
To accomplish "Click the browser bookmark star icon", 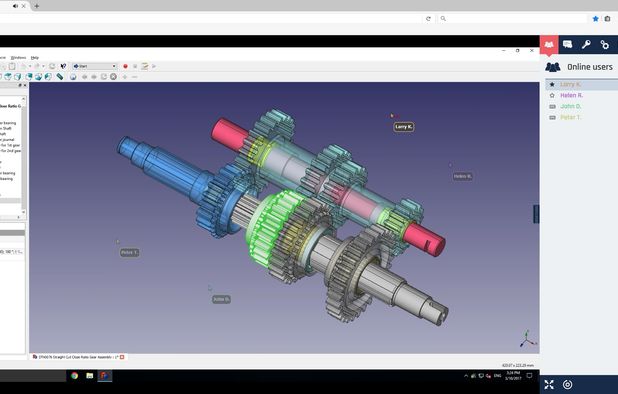I will [596, 19].
